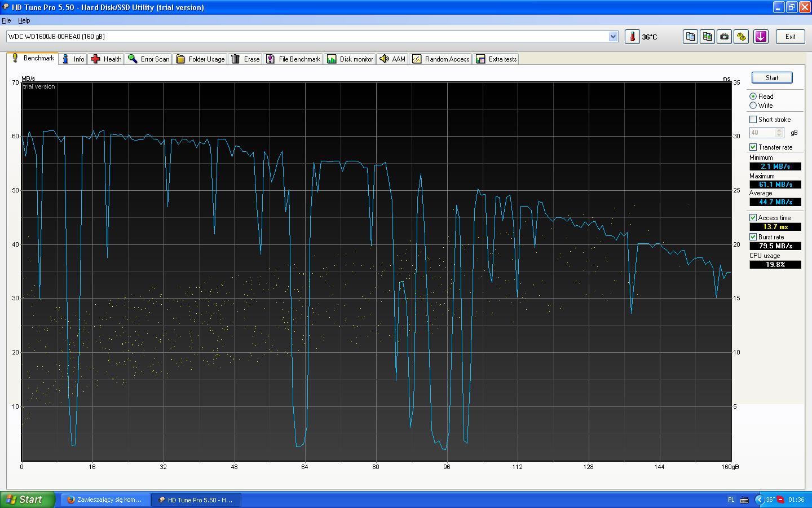
Task: Click the Error Scan magnifier icon
Action: [x=133, y=59]
